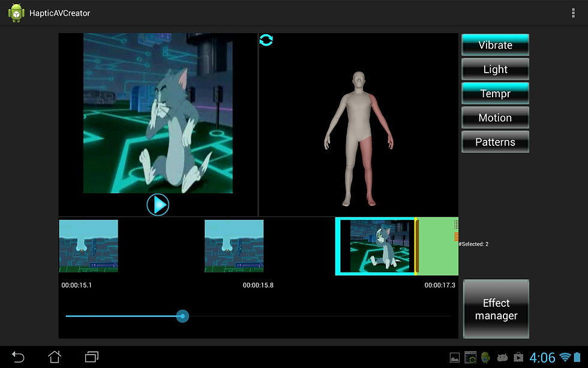Screen dimensions: 588x368
Task: Click the battery icon
Action: tap(577, 357)
